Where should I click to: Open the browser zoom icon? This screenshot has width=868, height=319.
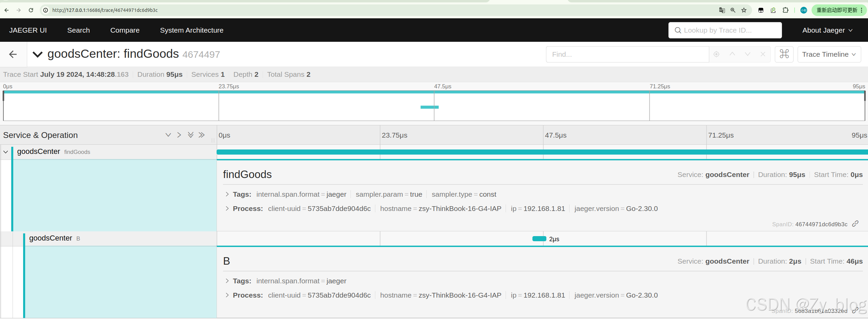pyautogui.click(x=733, y=10)
